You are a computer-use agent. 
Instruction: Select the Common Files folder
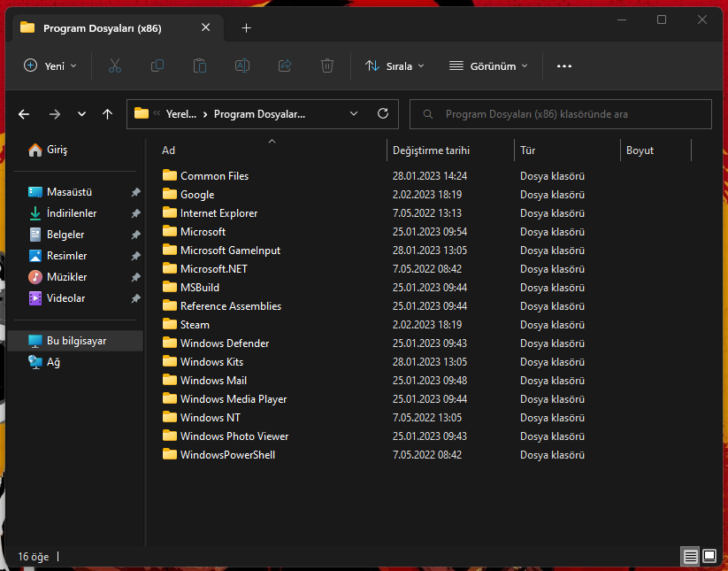[x=214, y=175]
